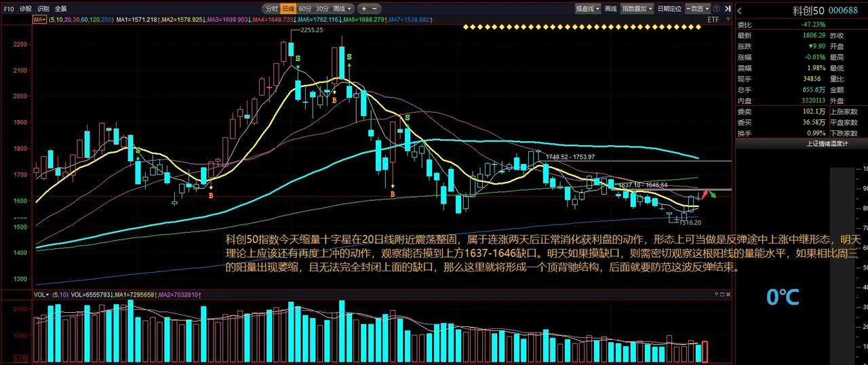Image resolution: width=868 pixels, height=365 pixels.
Task: Click the 0℃ sentiment temperature reading
Action: pyautogui.click(x=782, y=296)
